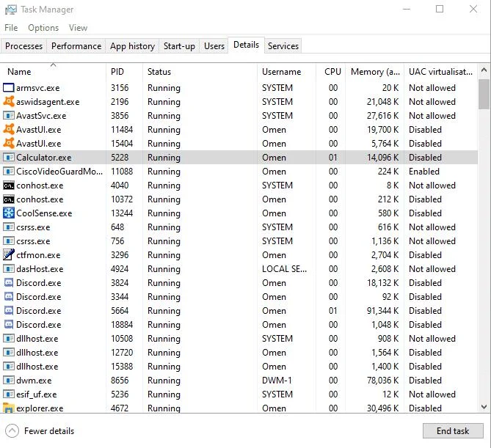Select AvastUI.exe icon with PID 11484
Viewport: 491px width, 448px height.
coord(9,130)
